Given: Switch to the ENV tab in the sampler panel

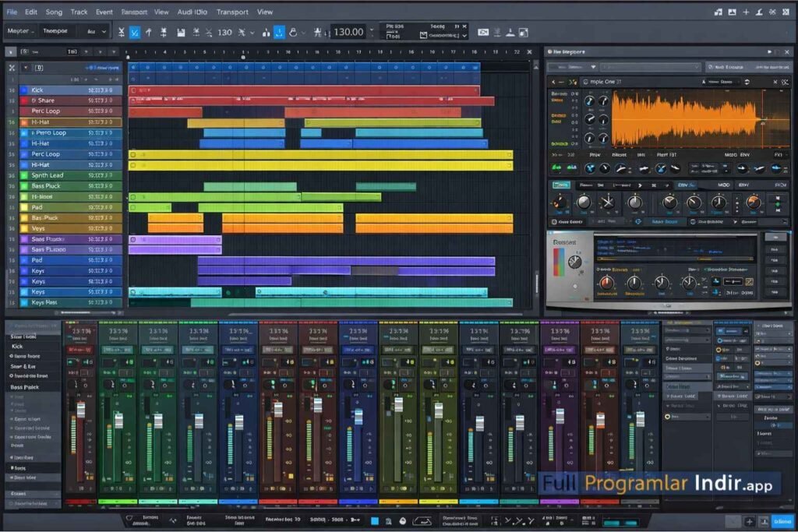Looking at the screenshot, I should pyautogui.click(x=743, y=185).
